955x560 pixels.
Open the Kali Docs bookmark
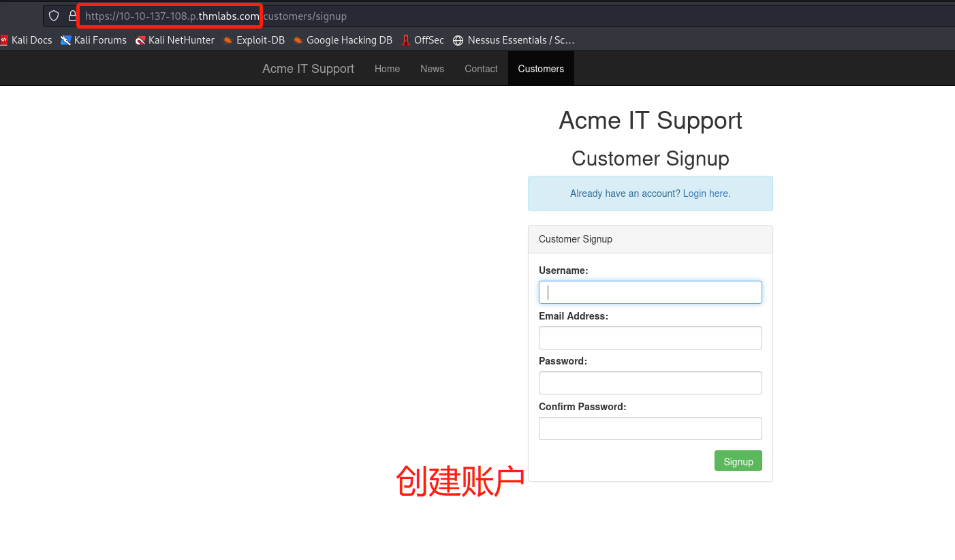pyautogui.click(x=26, y=40)
